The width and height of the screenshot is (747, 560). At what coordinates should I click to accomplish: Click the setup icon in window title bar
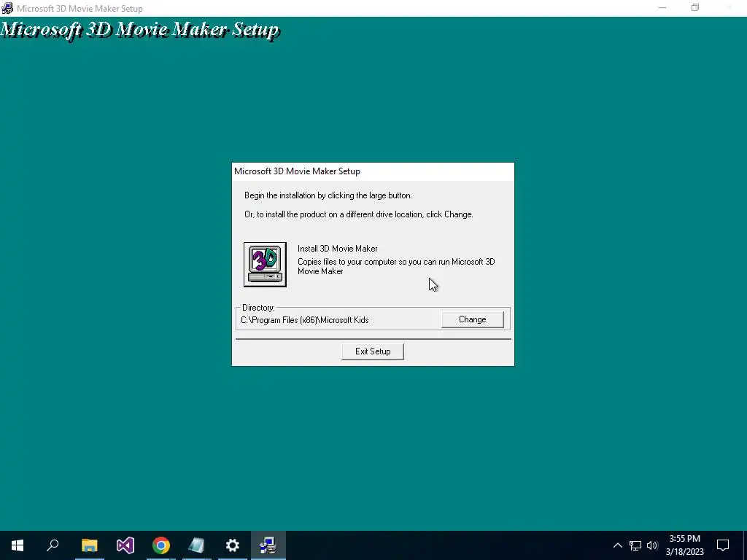click(7, 8)
